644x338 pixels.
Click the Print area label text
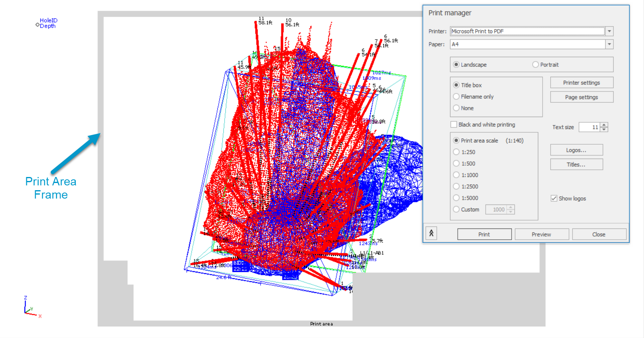click(322, 324)
